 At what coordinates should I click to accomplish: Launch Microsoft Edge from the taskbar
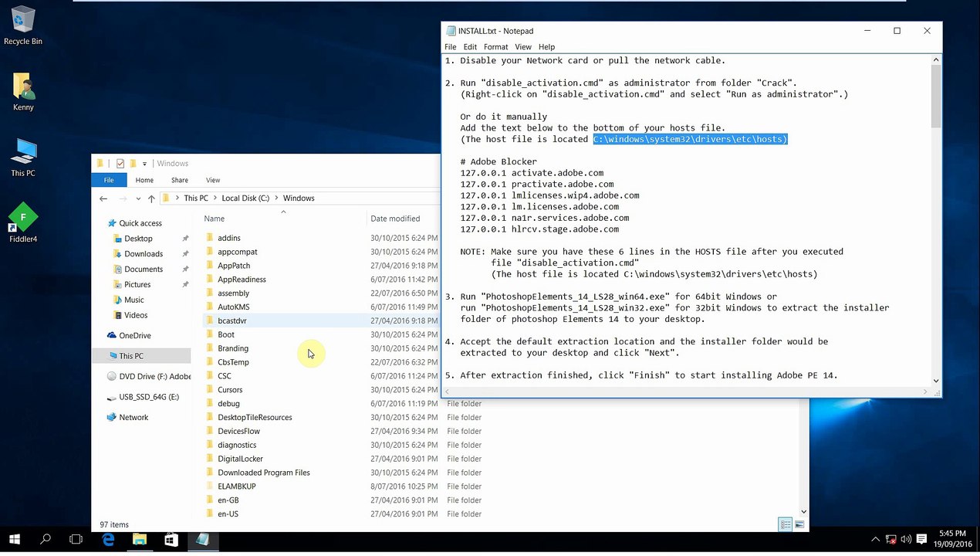pyautogui.click(x=108, y=540)
